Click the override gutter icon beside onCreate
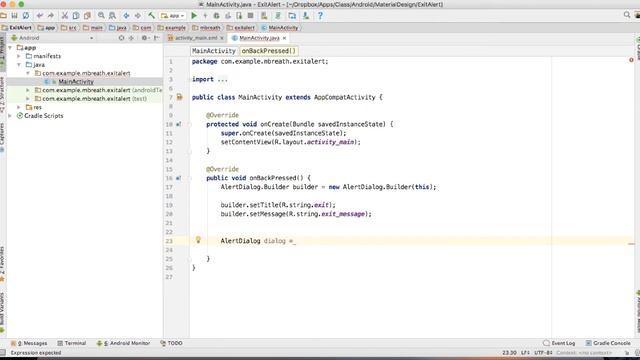 click(x=178, y=124)
